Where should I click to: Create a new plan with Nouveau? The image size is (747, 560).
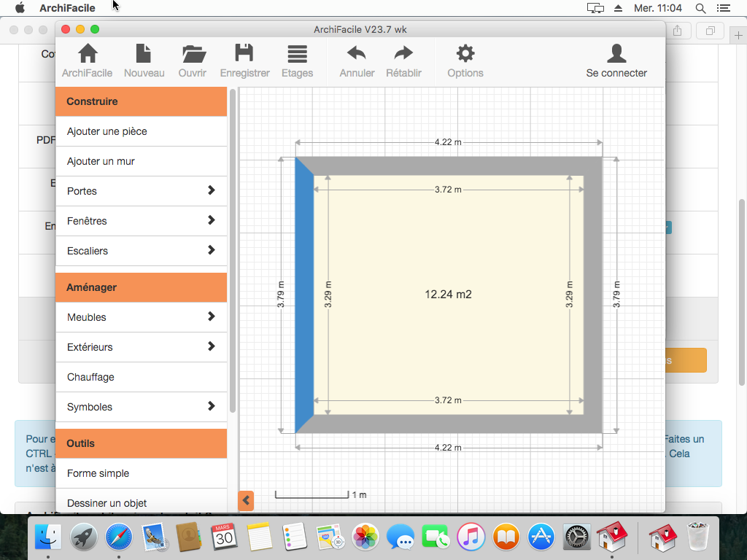[x=144, y=54]
